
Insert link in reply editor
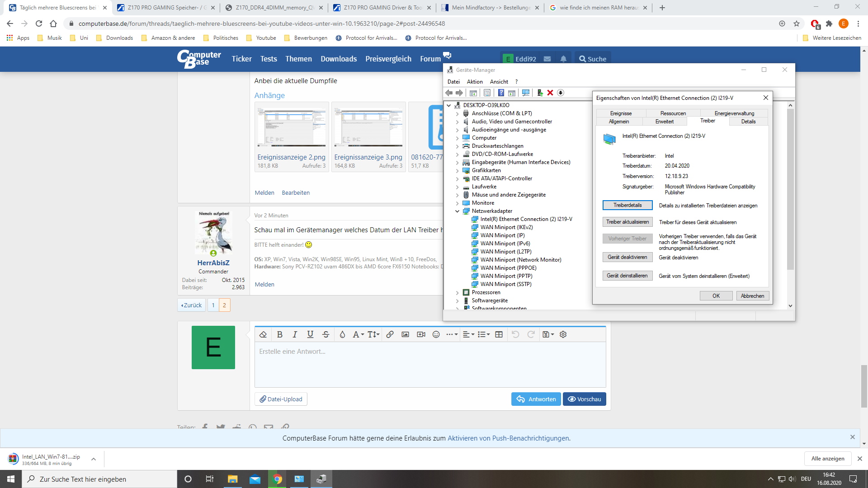pos(390,334)
